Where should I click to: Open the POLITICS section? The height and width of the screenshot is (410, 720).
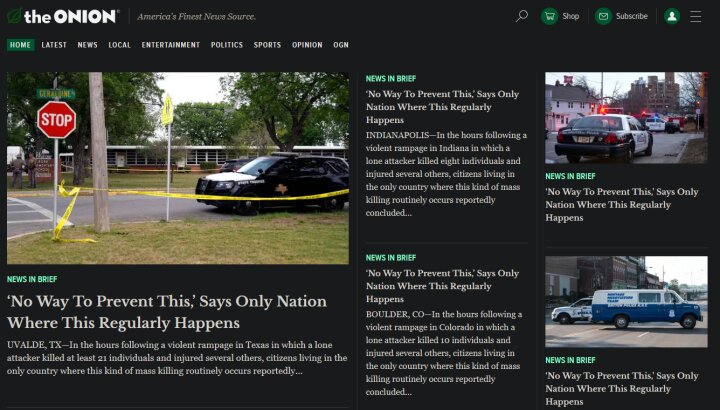click(227, 45)
